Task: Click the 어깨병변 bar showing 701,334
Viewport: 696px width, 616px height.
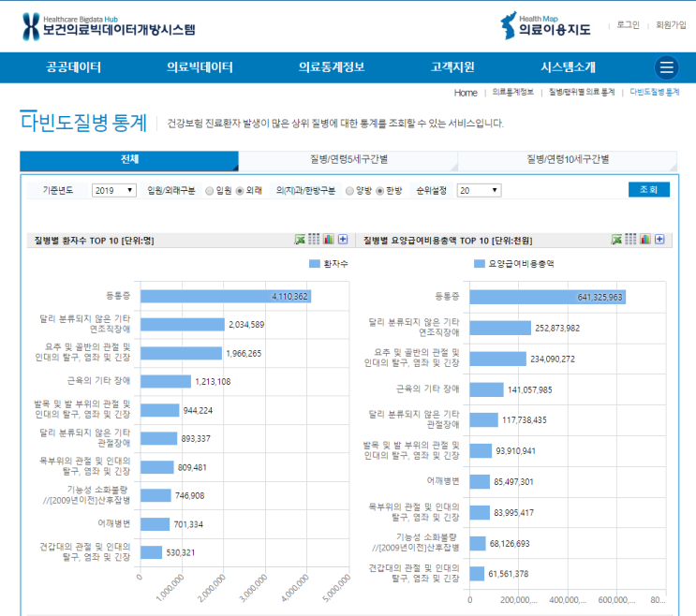Action: point(155,524)
